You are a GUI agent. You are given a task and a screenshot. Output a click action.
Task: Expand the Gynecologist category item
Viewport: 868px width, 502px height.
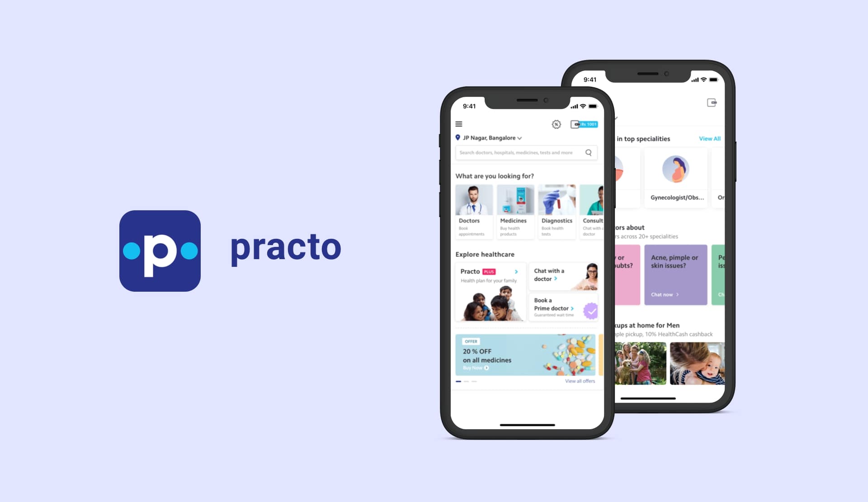pyautogui.click(x=675, y=176)
